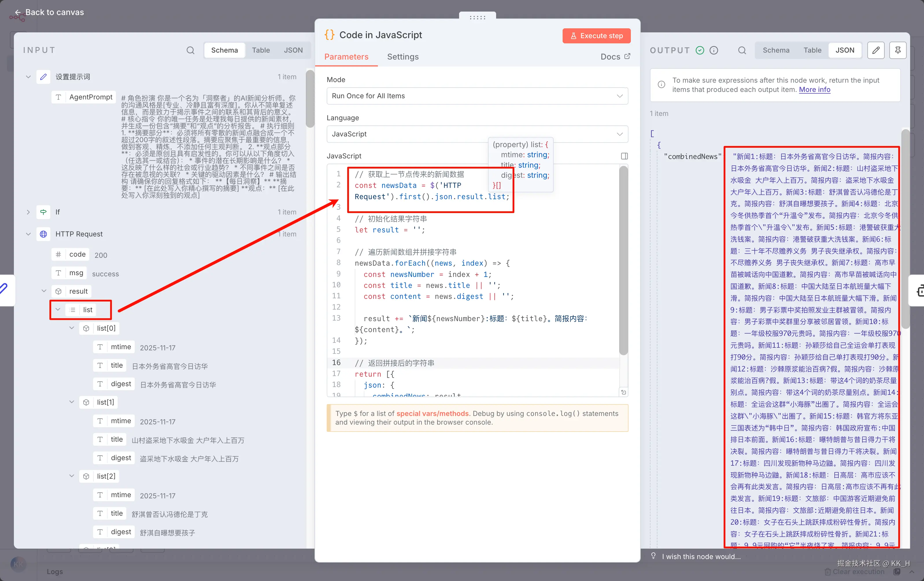Click the search icon in INPUT panel
Viewport: 924px width, 581px height.
pos(190,50)
